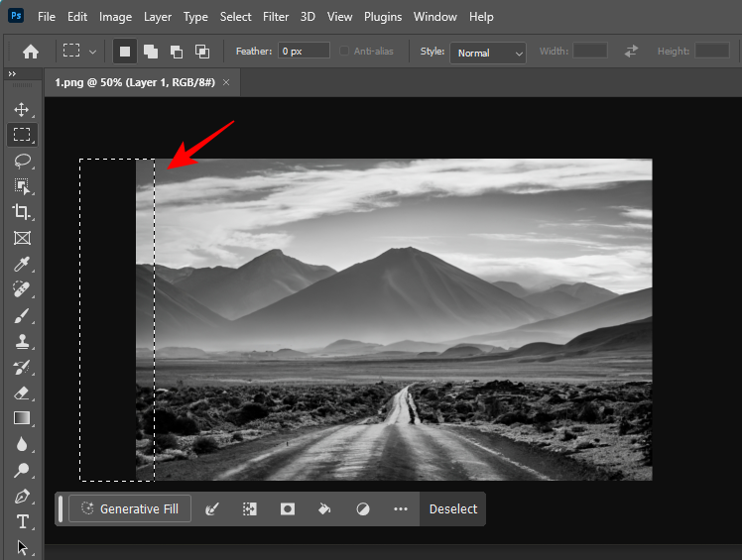
Task: Click the Home icon in options bar
Action: click(31, 52)
